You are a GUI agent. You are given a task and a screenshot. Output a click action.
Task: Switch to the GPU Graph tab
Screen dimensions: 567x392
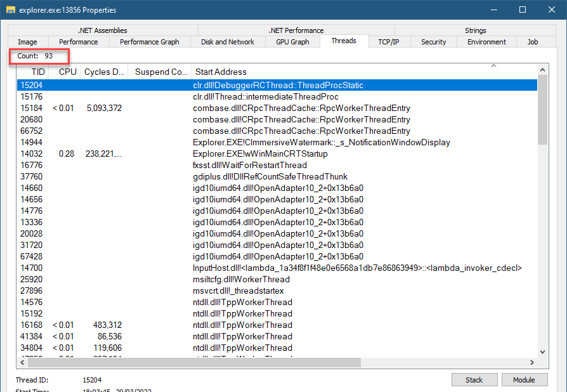tap(292, 42)
